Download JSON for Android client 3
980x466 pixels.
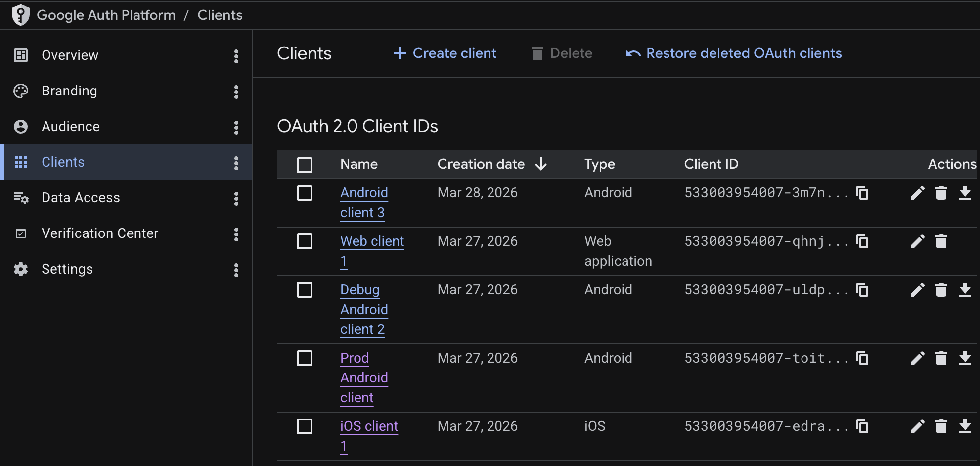[965, 193]
